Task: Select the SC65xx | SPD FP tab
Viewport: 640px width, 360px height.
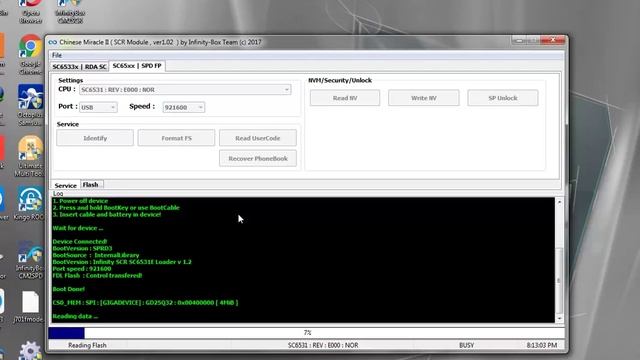Action: 137,66
